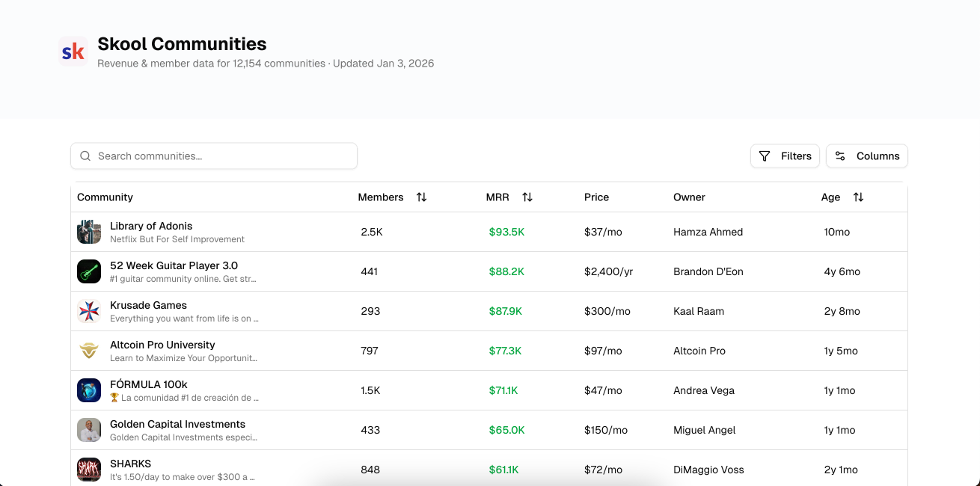The image size is (980, 486).
Task: Click the $93.5K MRR value
Action: click(507, 232)
